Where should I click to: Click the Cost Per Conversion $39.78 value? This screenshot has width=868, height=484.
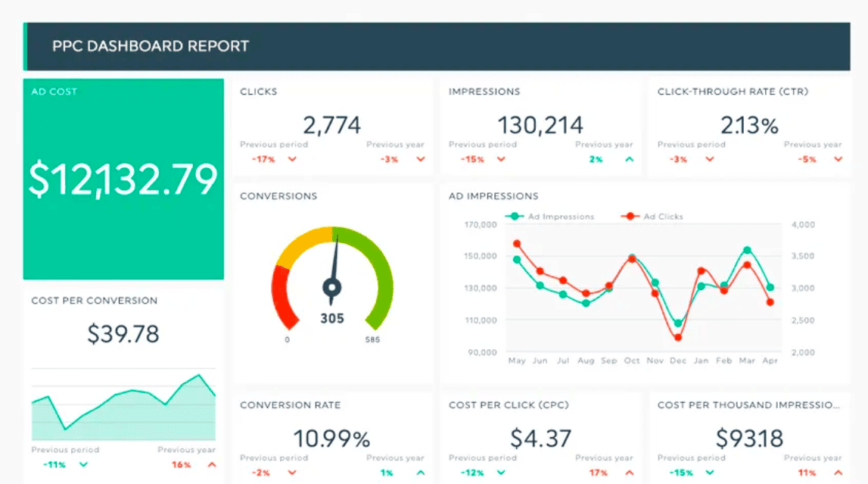(x=123, y=334)
